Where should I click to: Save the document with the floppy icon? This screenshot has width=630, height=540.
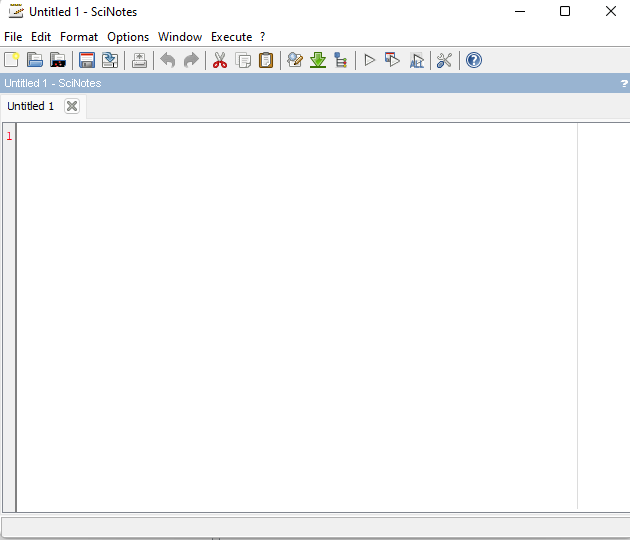[x=87, y=60]
